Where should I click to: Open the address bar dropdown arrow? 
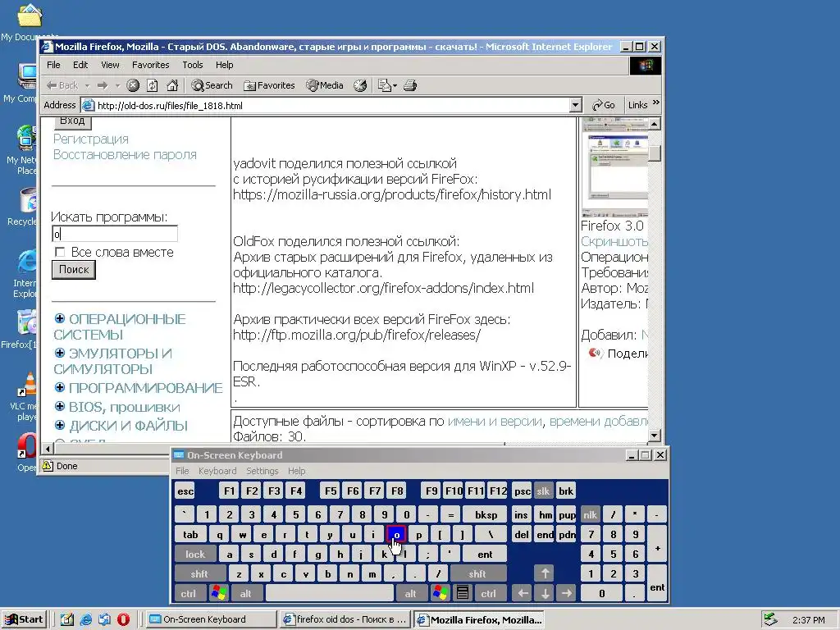575,105
